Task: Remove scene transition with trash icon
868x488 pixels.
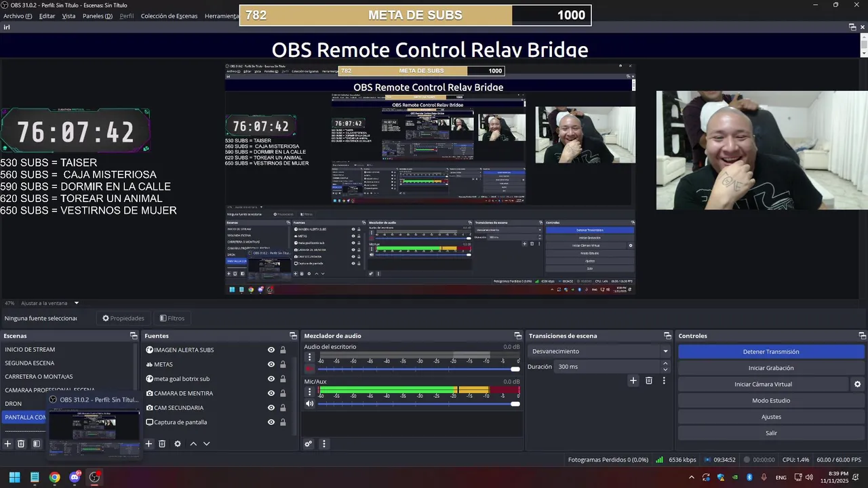Action: 649,381
